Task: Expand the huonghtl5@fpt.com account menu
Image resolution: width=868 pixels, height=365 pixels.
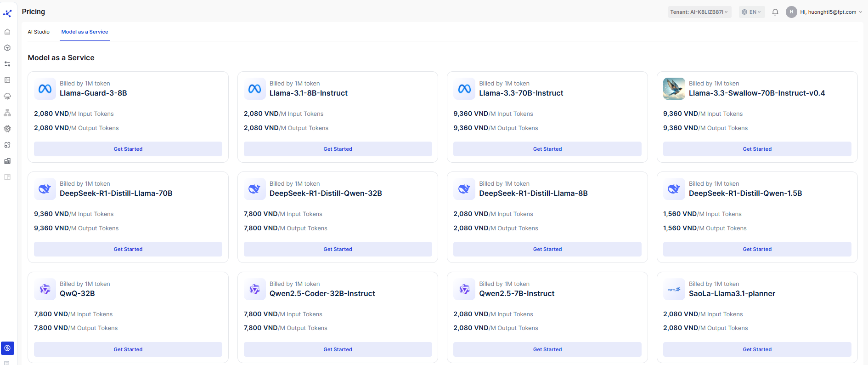Action: (831, 12)
